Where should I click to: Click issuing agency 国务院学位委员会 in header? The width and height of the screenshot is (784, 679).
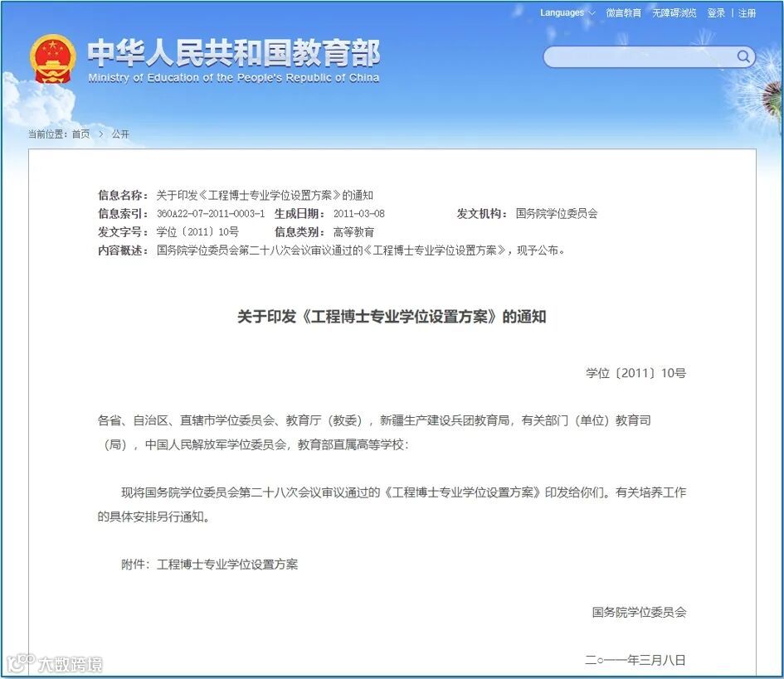(x=557, y=213)
